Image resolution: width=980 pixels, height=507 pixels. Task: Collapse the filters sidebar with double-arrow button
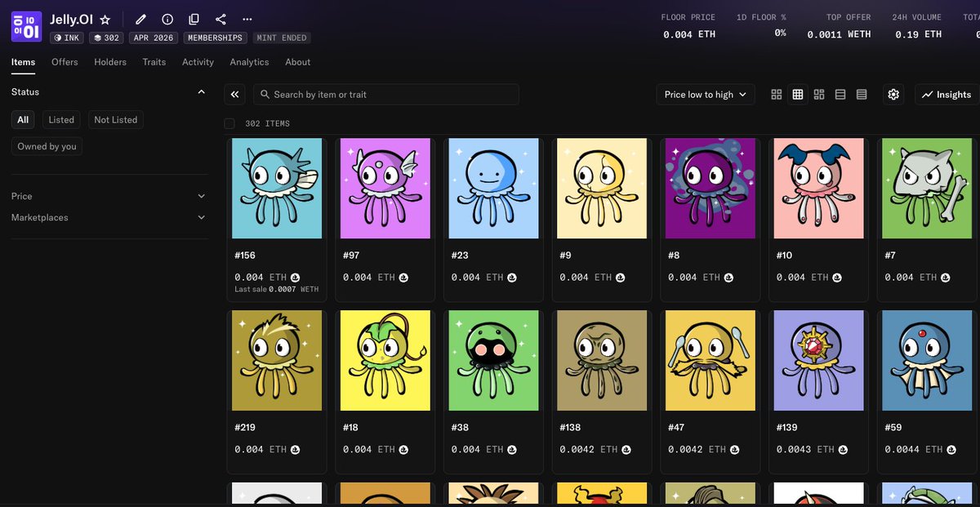coord(235,95)
